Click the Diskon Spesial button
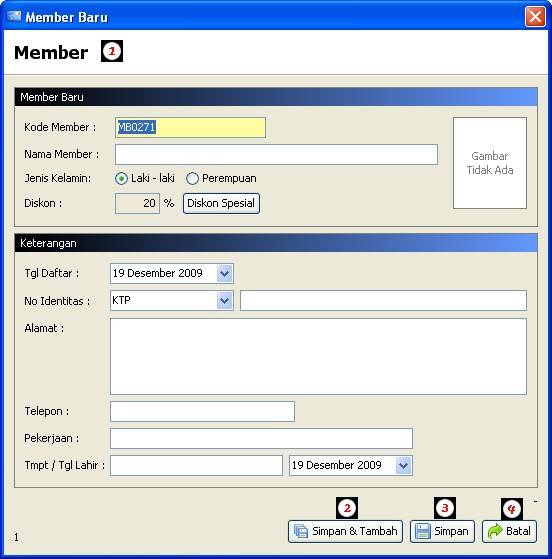Image resolution: width=552 pixels, height=559 pixels. [221, 203]
